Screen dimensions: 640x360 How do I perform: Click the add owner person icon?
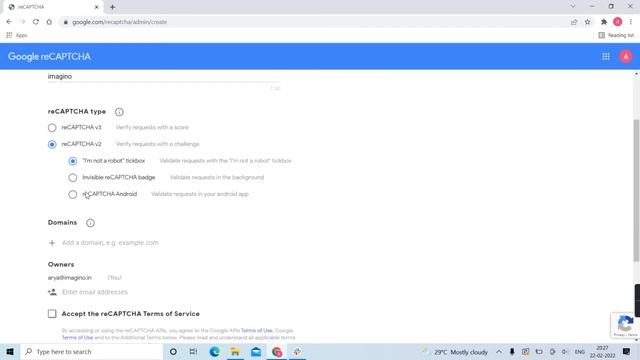point(52,292)
